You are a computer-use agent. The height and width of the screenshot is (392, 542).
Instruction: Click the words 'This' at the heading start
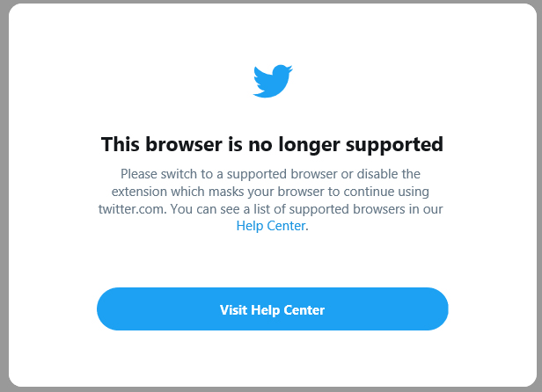point(121,144)
